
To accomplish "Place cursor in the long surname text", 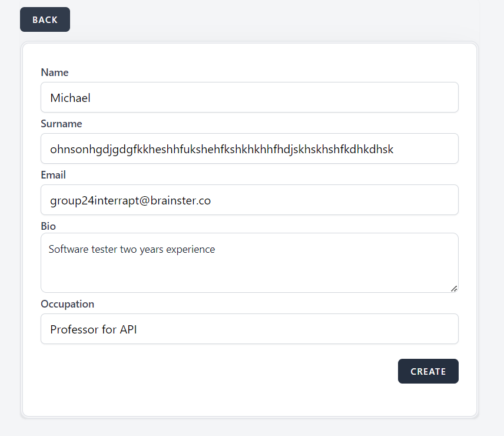I will (x=221, y=149).
